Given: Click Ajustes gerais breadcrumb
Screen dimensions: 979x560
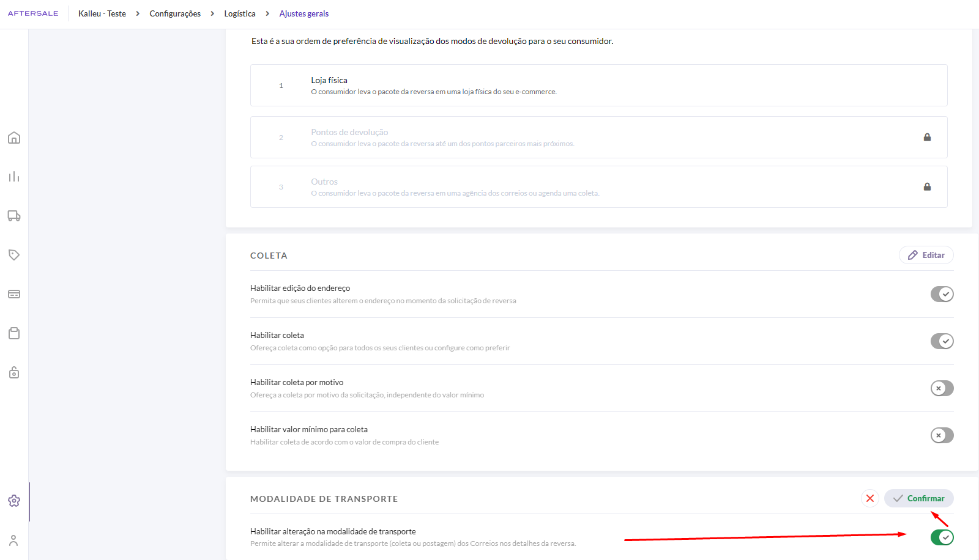Looking at the screenshot, I should [x=304, y=13].
